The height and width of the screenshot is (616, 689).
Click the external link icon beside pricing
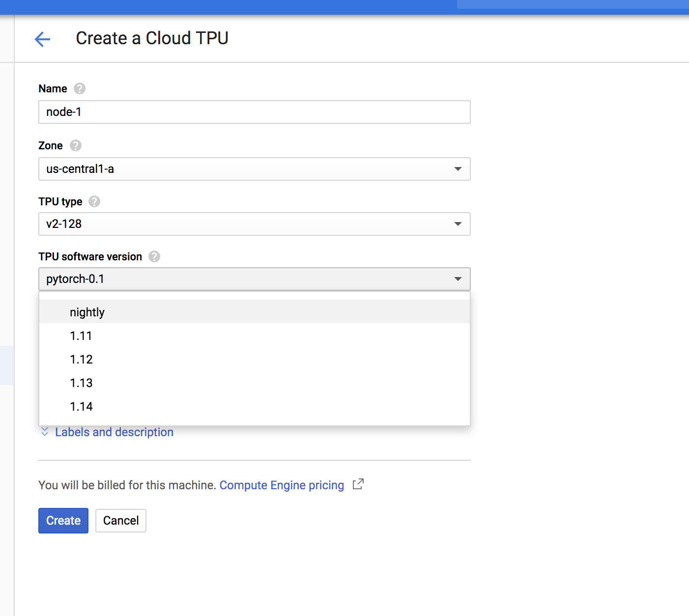click(x=358, y=484)
